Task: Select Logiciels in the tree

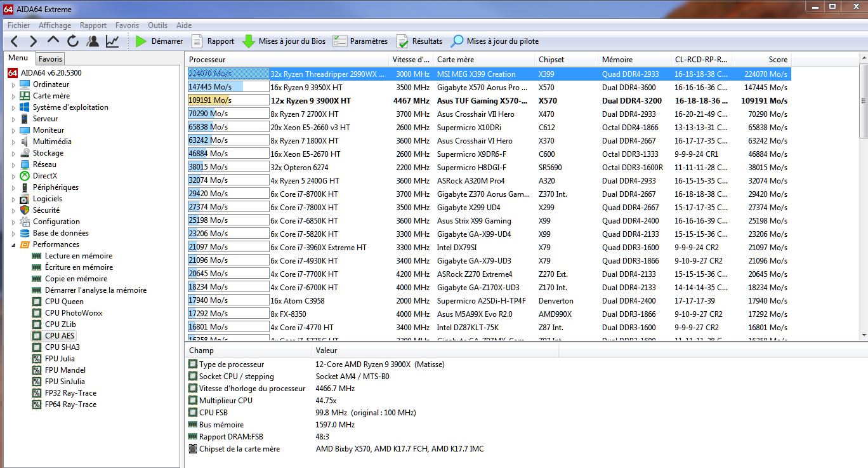Action: click(48, 199)
